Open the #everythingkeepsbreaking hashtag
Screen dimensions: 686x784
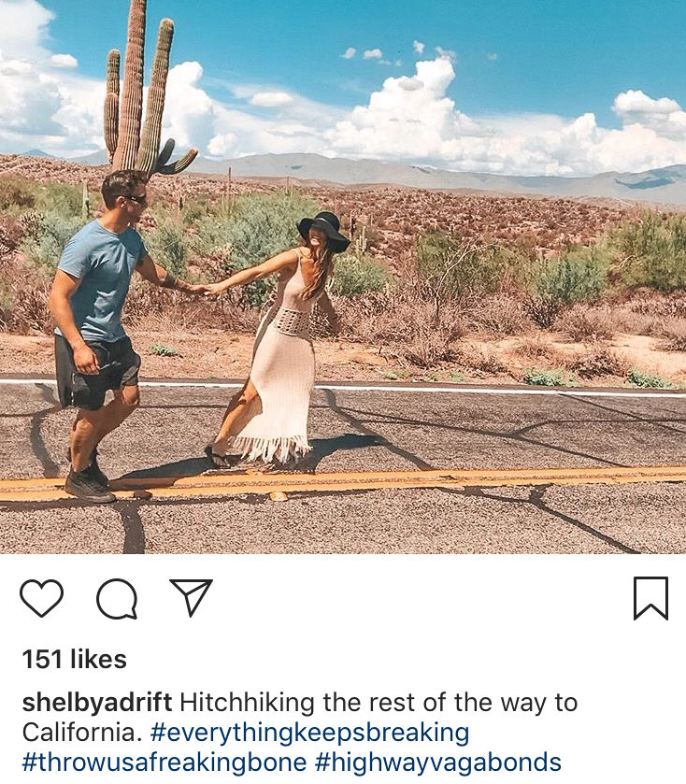[x=309, y=732]
